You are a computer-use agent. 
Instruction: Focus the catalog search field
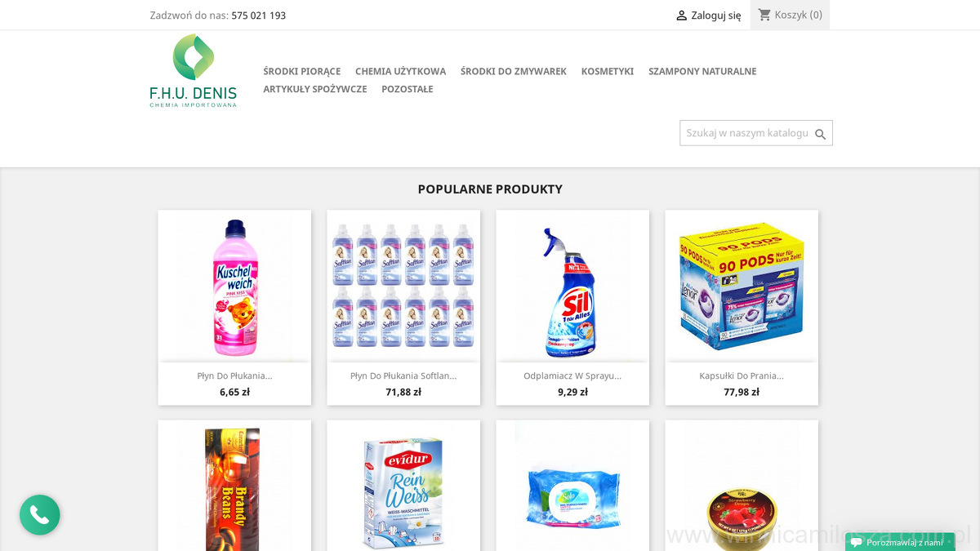[746, 133]
